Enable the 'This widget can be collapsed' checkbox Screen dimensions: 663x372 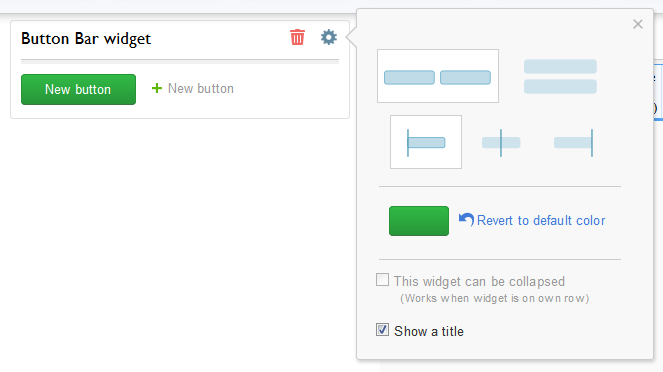click(382, 280)
